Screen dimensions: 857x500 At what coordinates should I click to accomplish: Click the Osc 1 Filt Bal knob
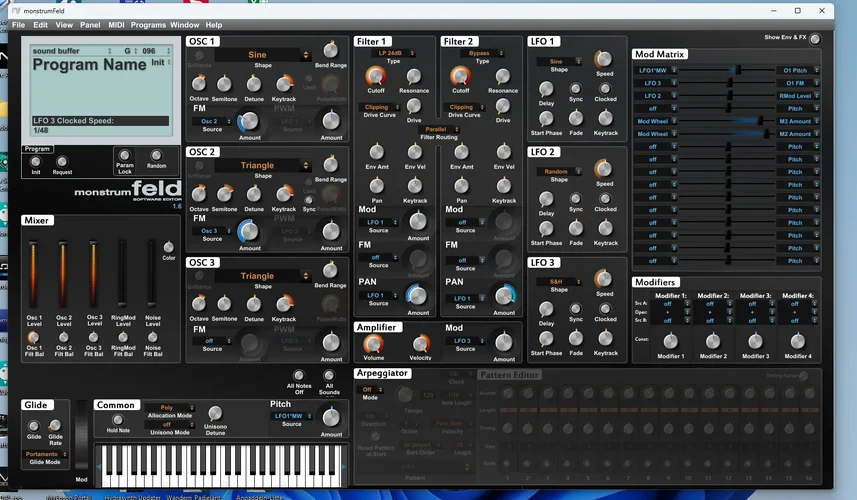click(x=34, y=338)
